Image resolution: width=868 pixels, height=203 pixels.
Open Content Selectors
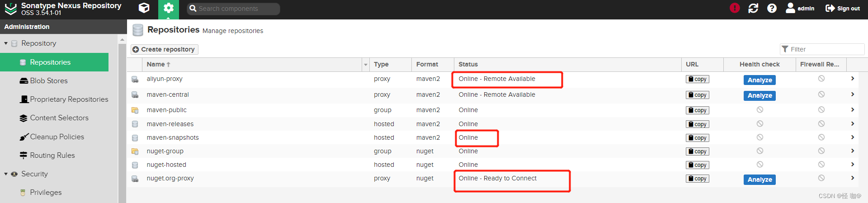pyautogui.click(x=54, y=118)
